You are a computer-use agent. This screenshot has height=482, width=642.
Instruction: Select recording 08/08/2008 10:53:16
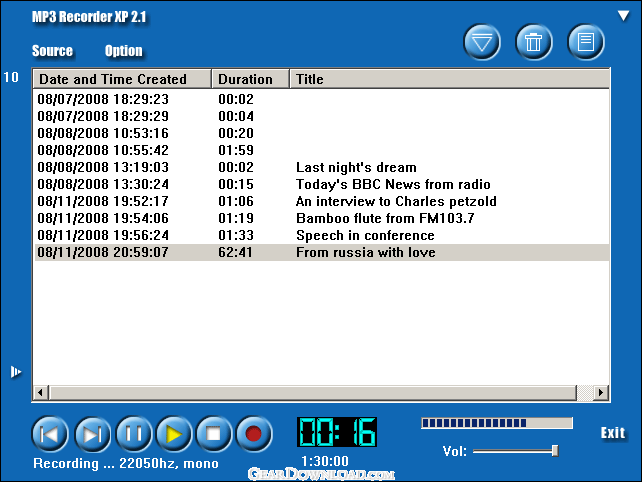click(321, 134)
